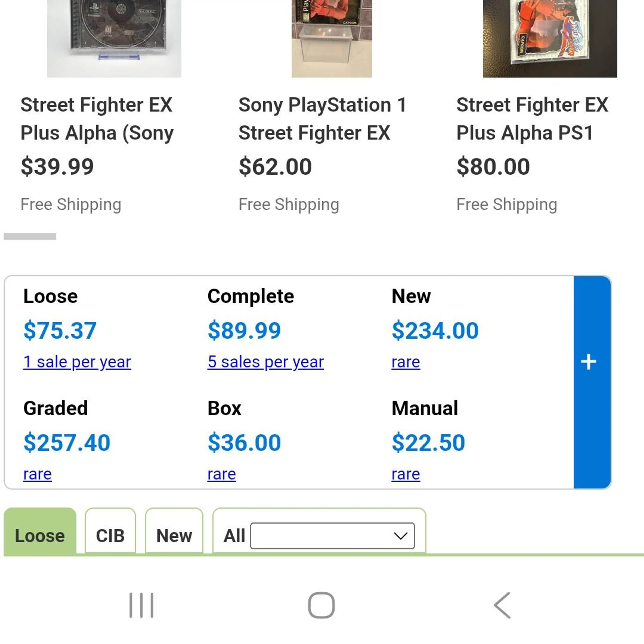Image resolution: width=644 pixels, height=644 pixels.
Task: Open the All conditions dropdown
Action: click(332, 536)
